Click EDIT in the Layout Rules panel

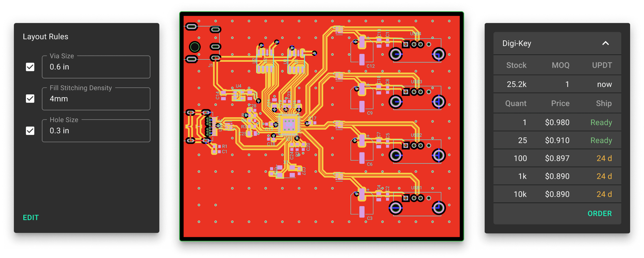31,217
